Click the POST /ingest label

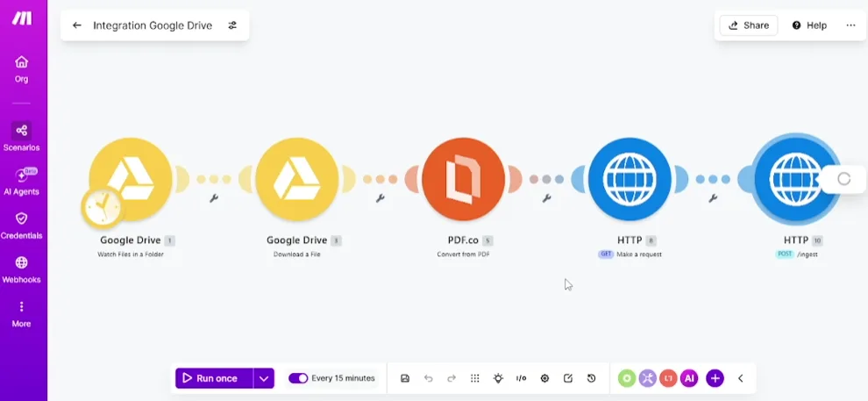tap(797, 254)
